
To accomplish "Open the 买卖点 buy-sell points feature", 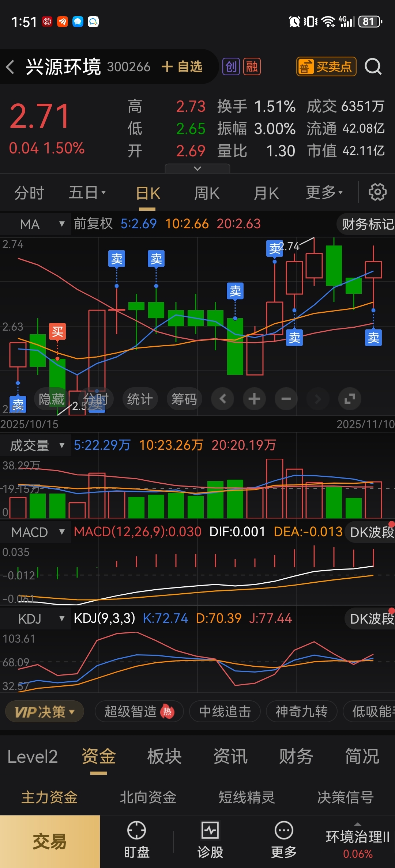I will click(x=326, y=67).
